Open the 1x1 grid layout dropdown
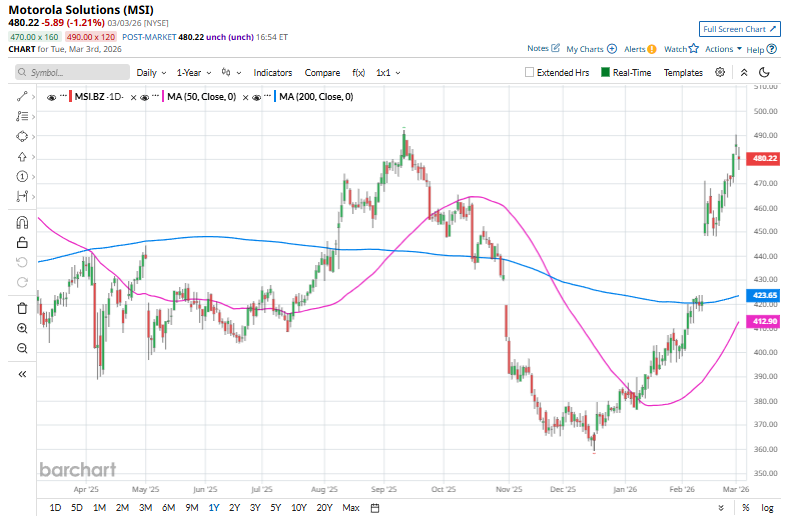This screenshot has width=785, height=517. pos(388,73)
